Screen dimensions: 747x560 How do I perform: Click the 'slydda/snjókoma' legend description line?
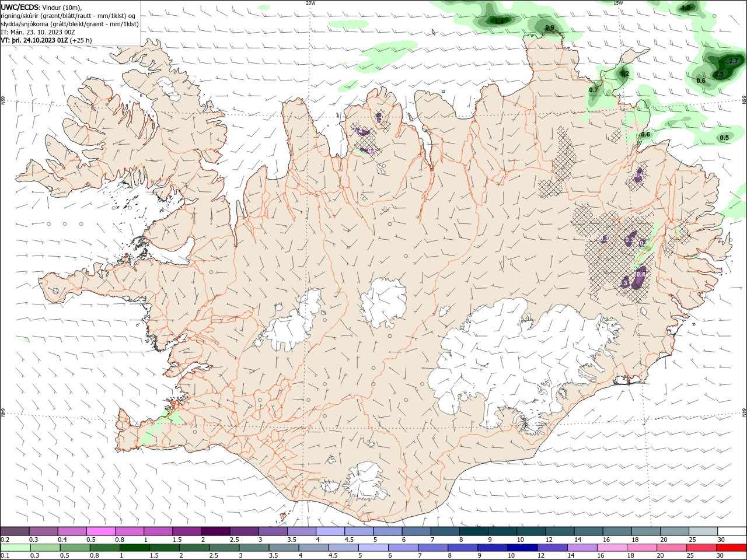[x=70, y=24]
